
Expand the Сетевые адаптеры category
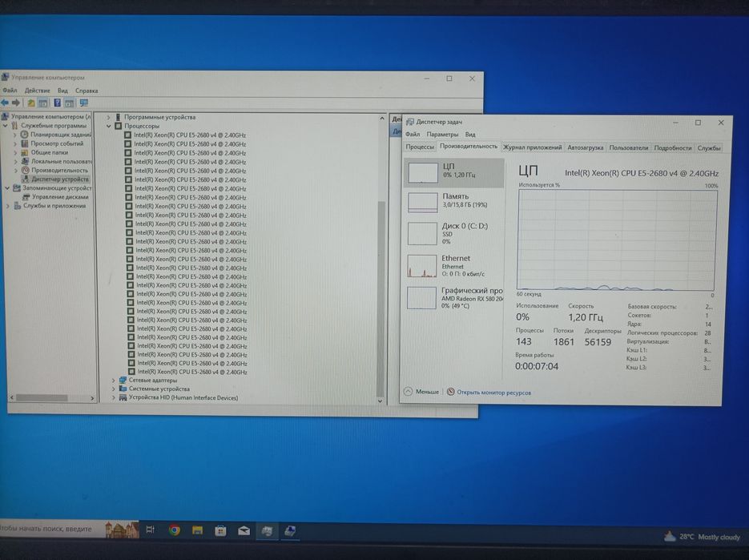(x=113, y=381)
